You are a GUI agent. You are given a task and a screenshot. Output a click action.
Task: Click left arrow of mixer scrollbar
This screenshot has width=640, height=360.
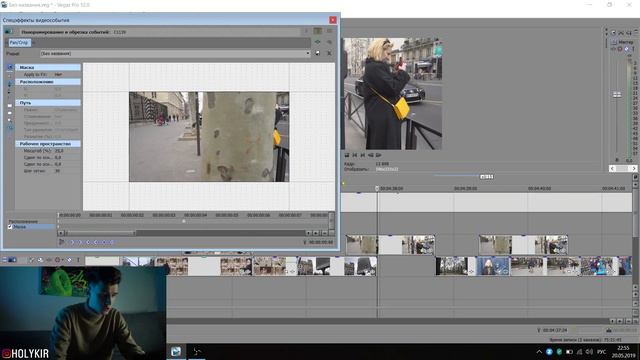612,169
